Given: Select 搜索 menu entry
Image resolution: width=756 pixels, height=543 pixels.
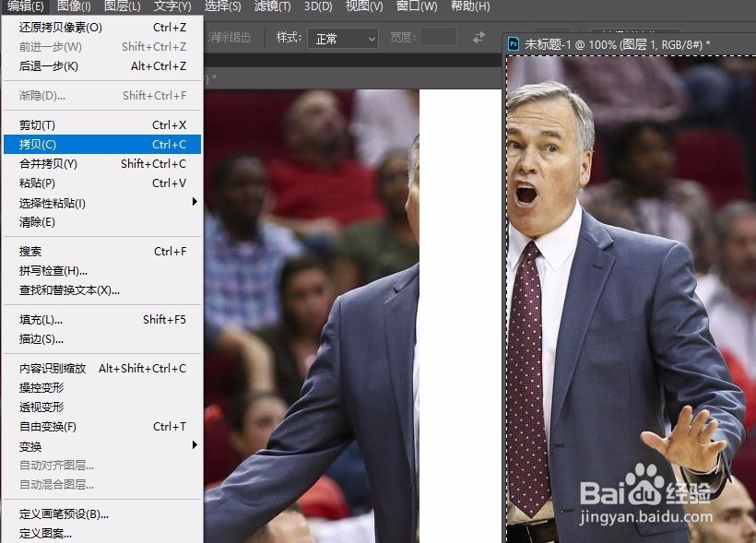Looking at the screenshot, I should [102, 252].
